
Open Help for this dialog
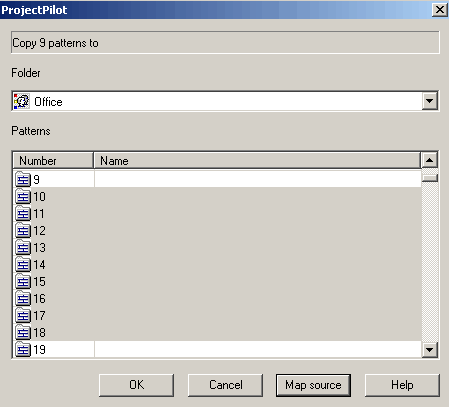tap(402, 385)
